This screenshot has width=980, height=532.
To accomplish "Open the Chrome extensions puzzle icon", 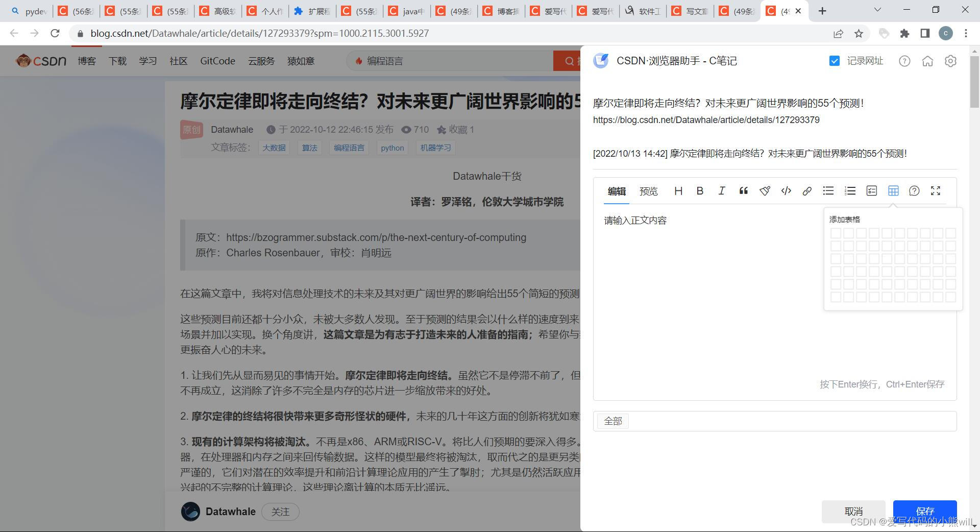I will coord(904,34).
